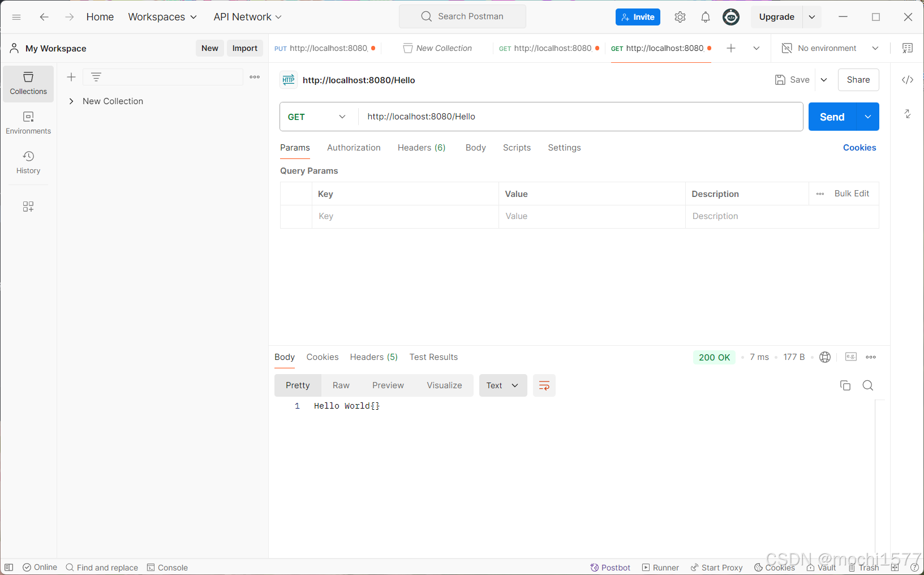Switch to Test Results tab
924x575 pixels.
[x=433, y=357]
